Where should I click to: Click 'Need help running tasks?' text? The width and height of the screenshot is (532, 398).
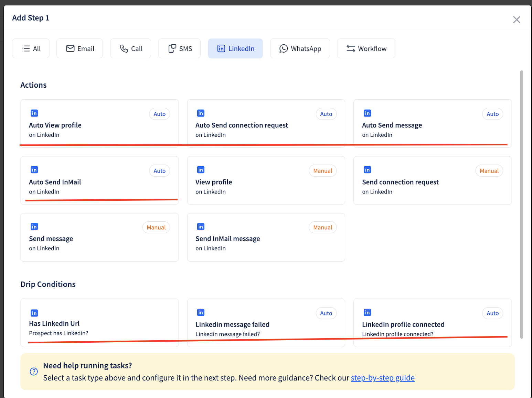87,366
